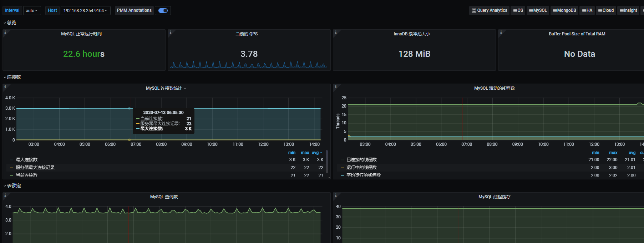644x243 pixels.
Task: Click info icon on InnoDB 缓冲池大小 panel
Action: click(335, 33)
